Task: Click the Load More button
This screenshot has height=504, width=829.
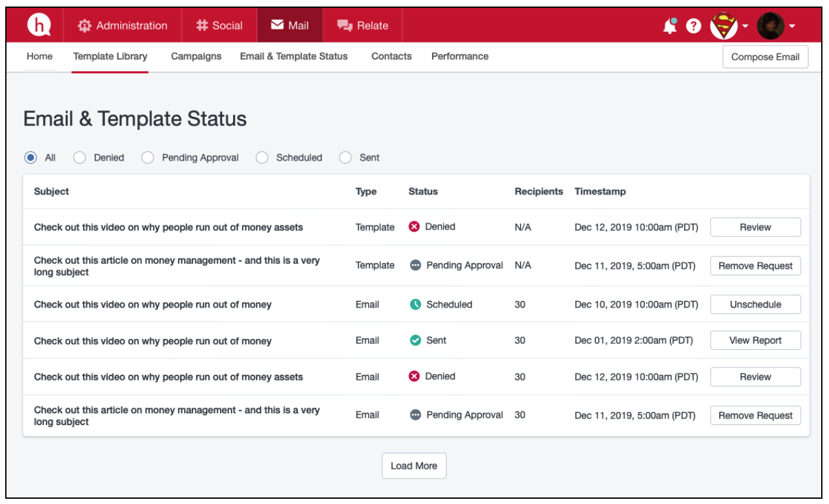Action: [x=414, y=465]
